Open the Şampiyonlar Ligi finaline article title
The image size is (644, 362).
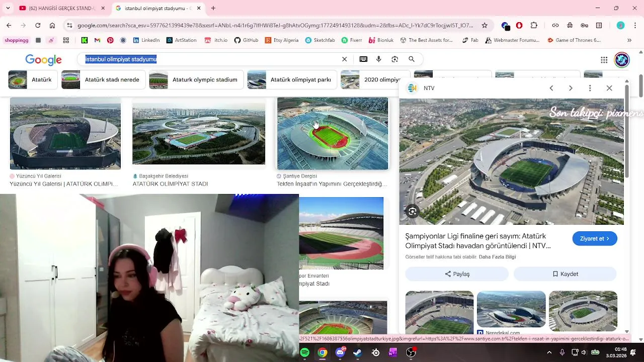478,241
